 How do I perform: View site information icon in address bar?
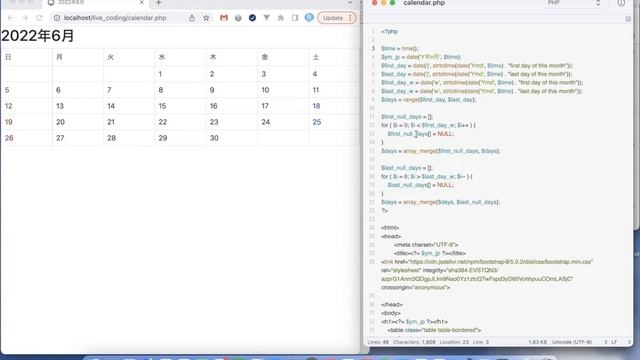click(x=57, y=18)
